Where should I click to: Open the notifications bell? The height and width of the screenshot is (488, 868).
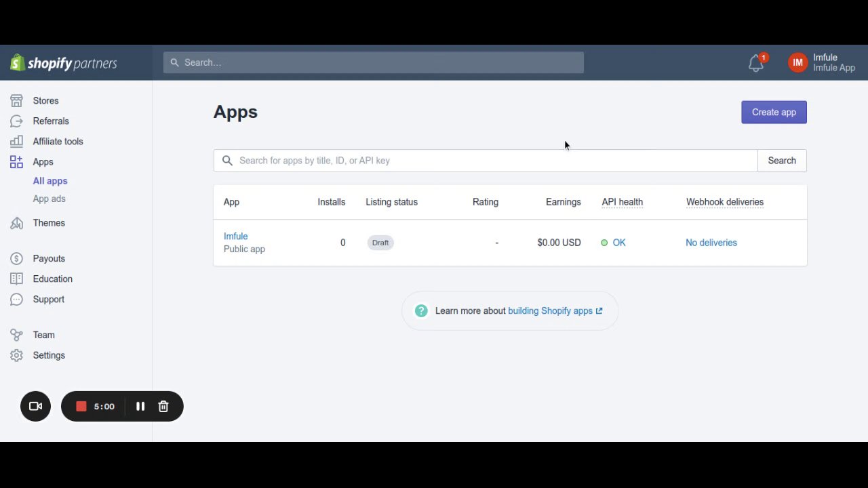pos(756,63)
